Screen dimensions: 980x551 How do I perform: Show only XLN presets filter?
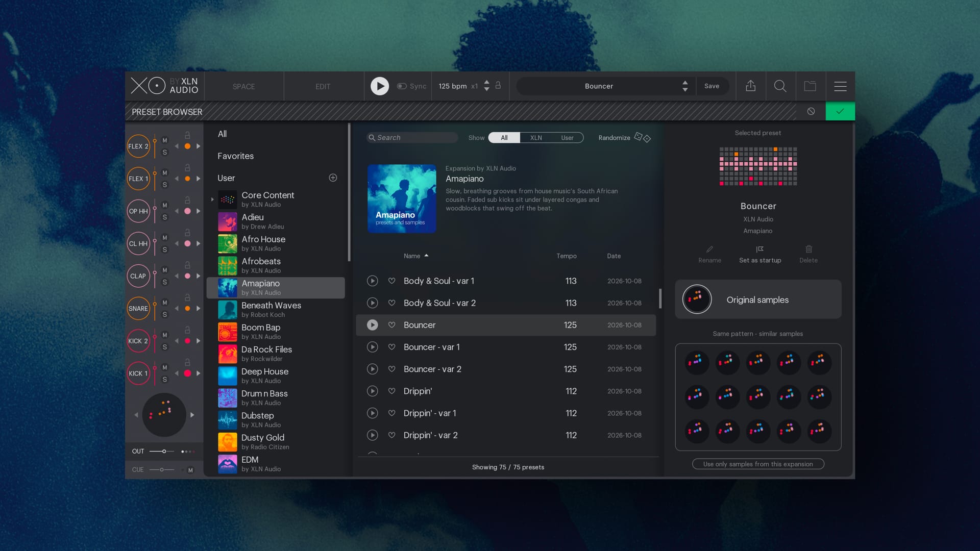[536, 138]
